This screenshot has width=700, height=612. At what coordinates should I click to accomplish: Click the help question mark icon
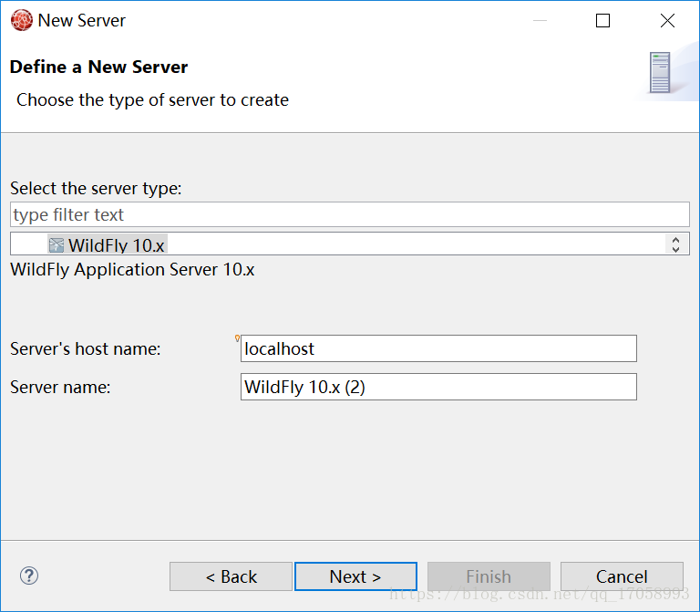point(29,576)
